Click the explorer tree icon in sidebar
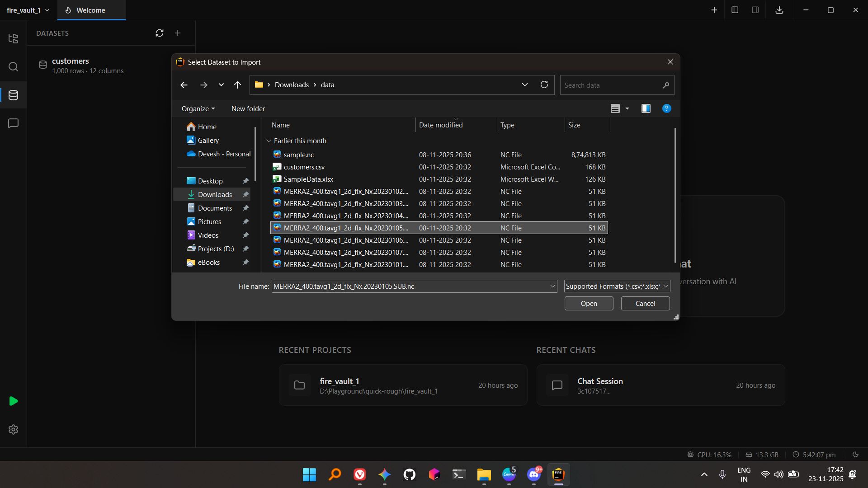The image size is (868, 488). 13,38
